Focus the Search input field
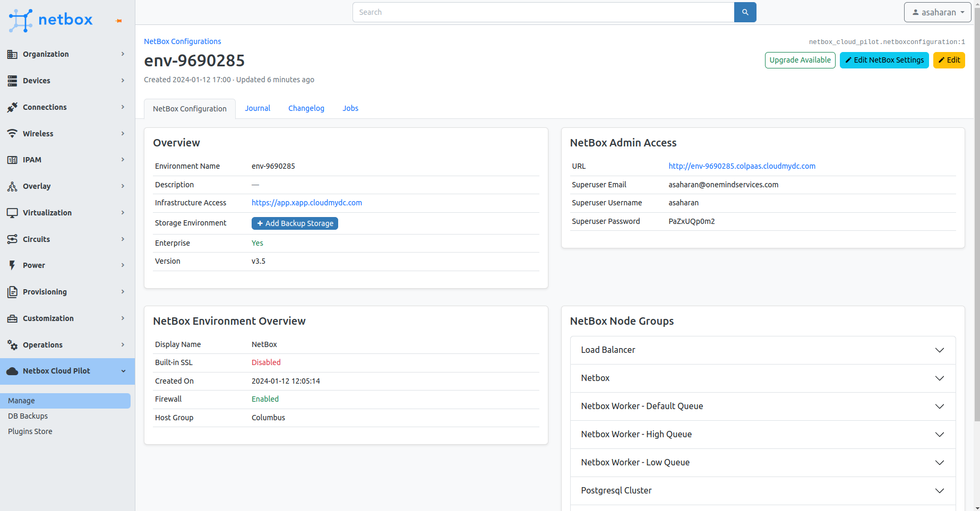Image resolution: width=980 pixels, height=511 pixels. (x=543, y=12)
